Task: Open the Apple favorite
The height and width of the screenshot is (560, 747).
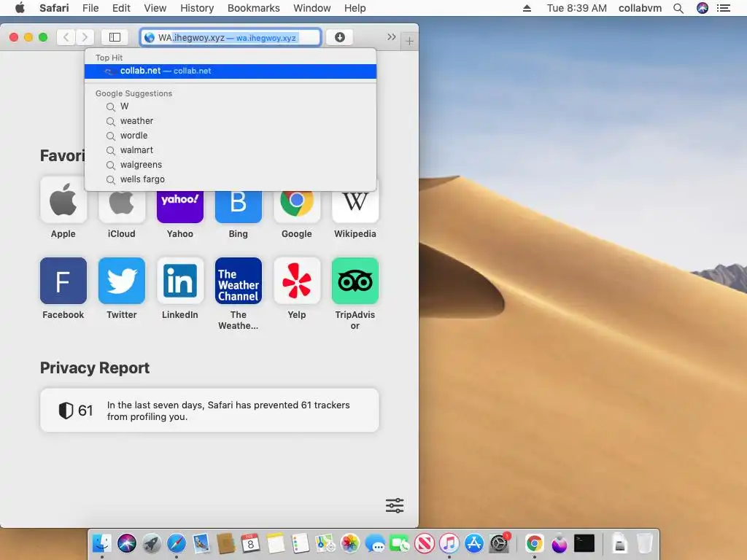Action: point(63,207)
